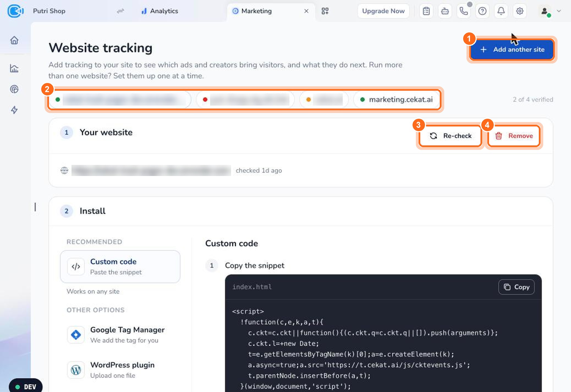Close the Marketing tab
571x392 pixels.
pyautogui.click(x=306, y=11)
